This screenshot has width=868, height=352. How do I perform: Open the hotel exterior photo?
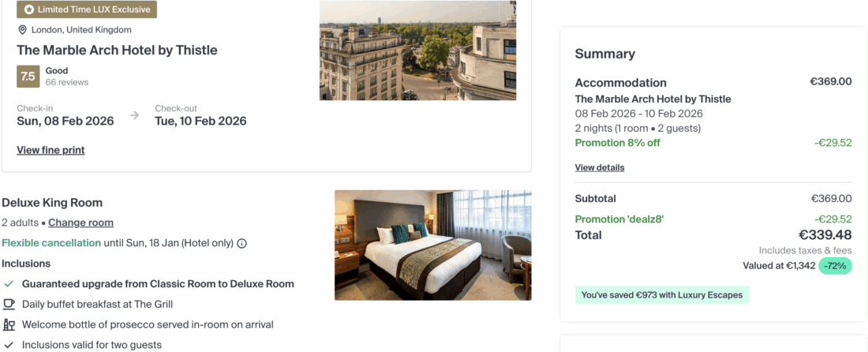(x=417, y=50)
